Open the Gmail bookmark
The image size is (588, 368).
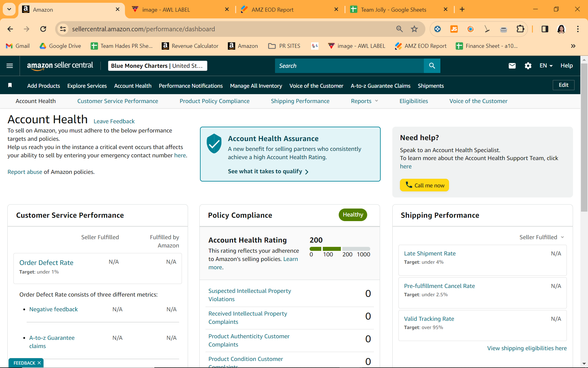pyautogui.click(x=18, y=46)
